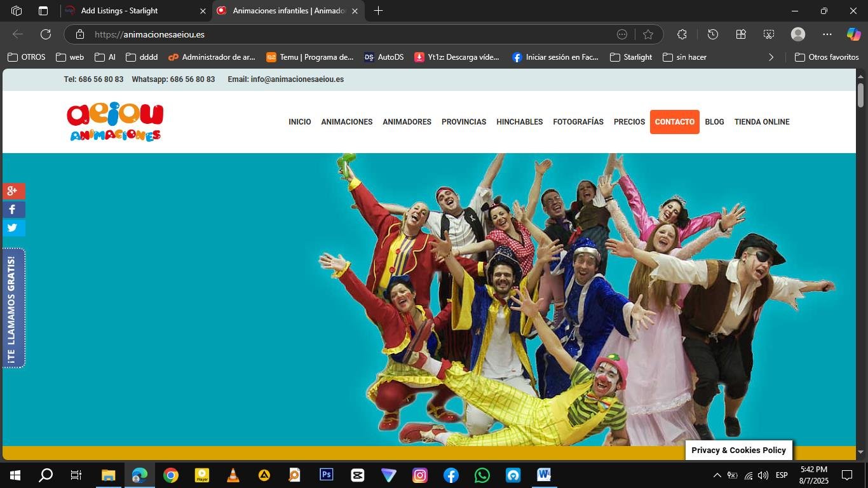Open Photoshop from the taskbar
Image resolution: width=868 pixels, height=488 pixels.
click(x=326, y=475)
